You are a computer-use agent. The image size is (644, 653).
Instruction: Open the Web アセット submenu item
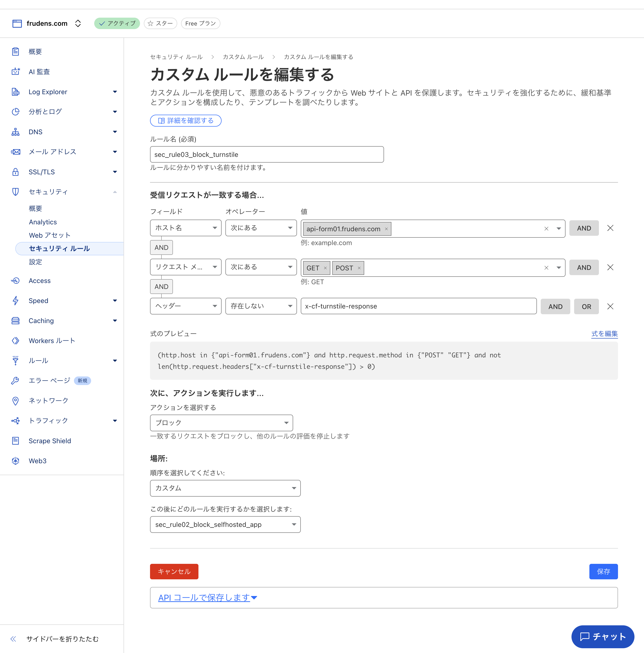click(50, 235)
